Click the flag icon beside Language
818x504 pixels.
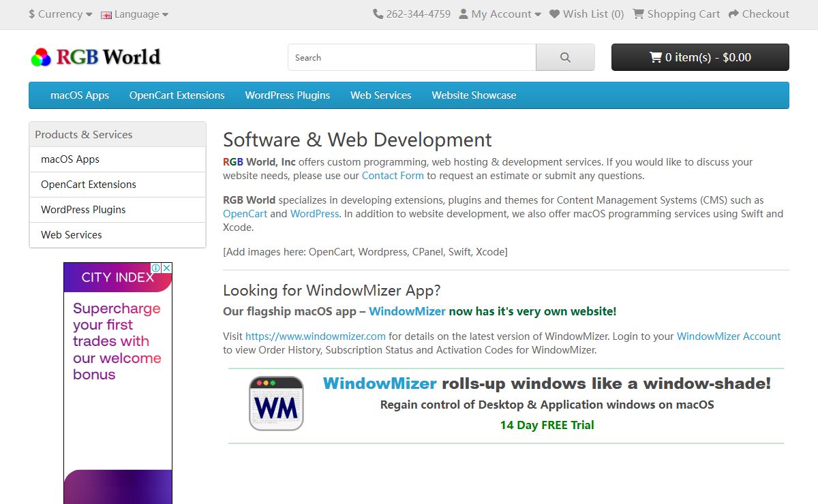pyautogui.click(x=106, y=14)
